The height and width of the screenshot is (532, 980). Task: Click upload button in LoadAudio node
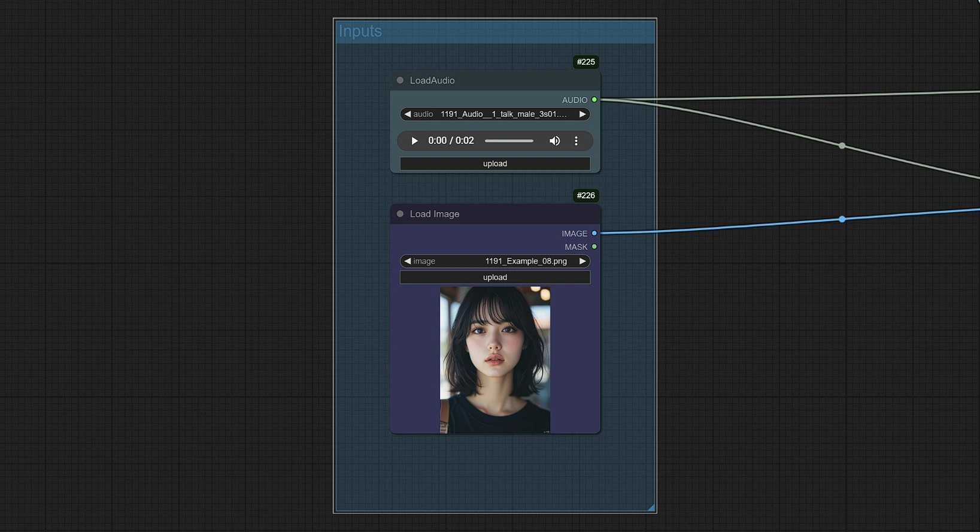pyautogui.click(x=495, y=164)
